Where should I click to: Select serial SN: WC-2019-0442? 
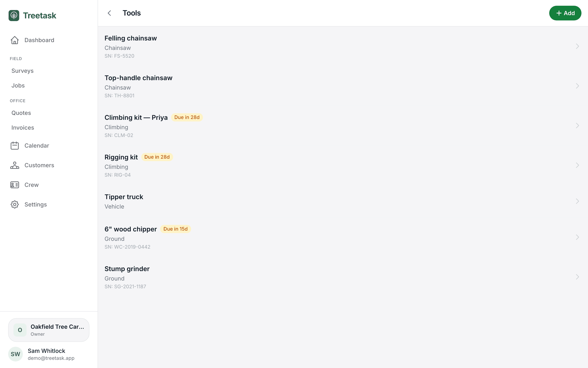coord(127,247)
